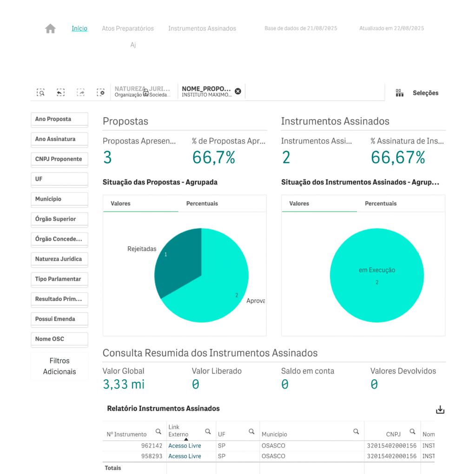Viewport: 476px width, 474px height.
Task: Open Acesso Livre link for instrument 962142
Action: tap(185, 446)
